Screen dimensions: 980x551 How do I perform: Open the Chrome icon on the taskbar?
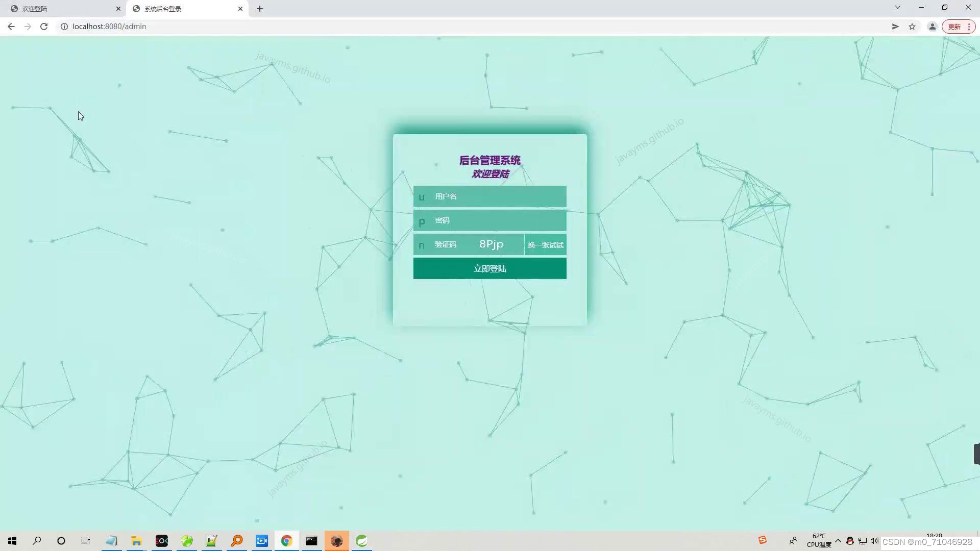coord(286,541)
